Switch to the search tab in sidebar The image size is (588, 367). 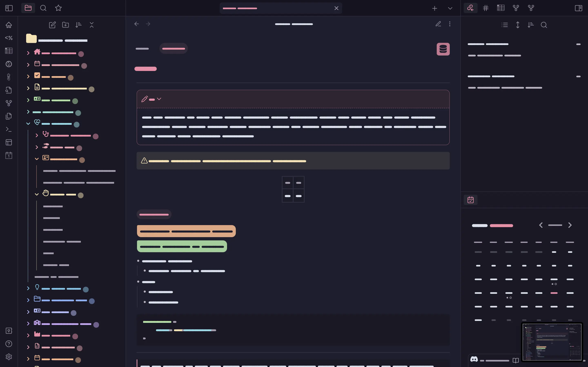pyautogui.click(x=43, y=8)
